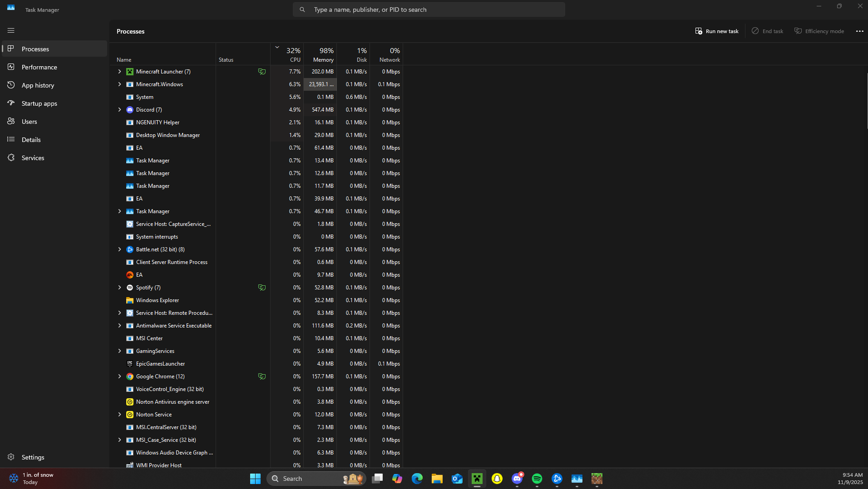Click the process search box
This screenshot has width=868, height=489.
429,10
